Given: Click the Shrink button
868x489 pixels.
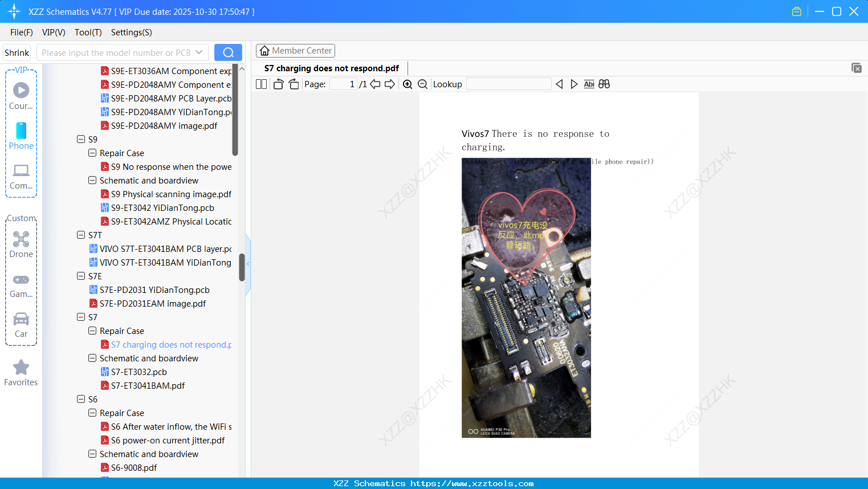Looking at the screenshot, I should click(17, 52).
